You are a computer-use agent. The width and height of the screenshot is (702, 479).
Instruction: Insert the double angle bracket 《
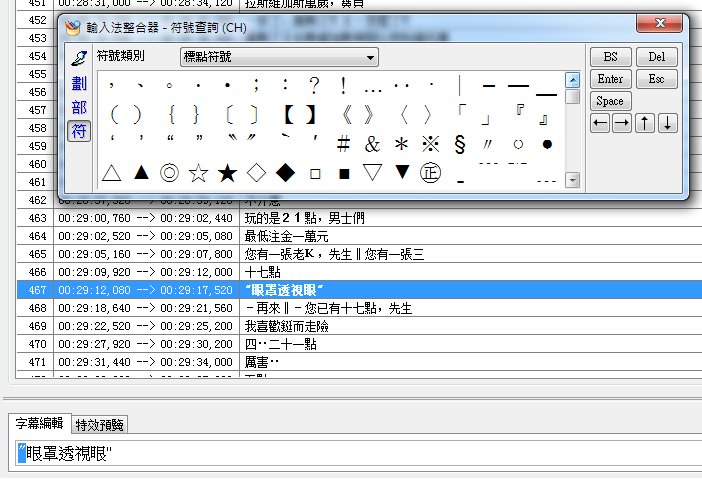click(x=347, y=115)
